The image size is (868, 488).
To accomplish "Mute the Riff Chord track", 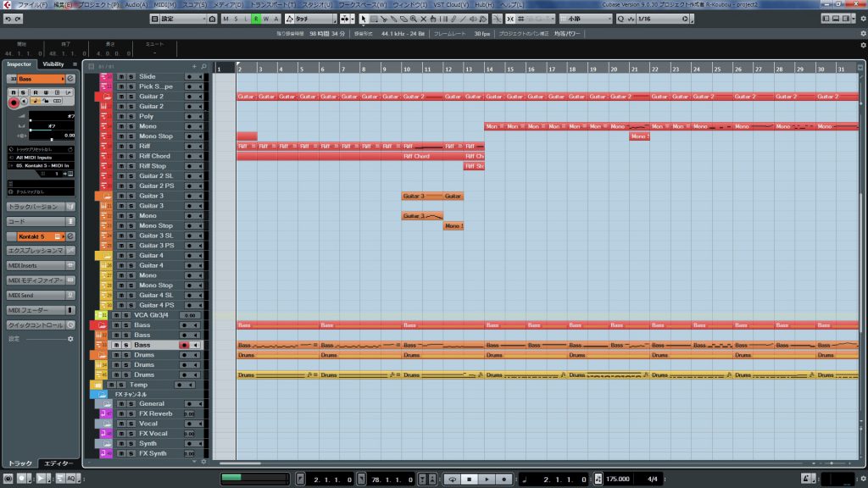I will 120,156.
